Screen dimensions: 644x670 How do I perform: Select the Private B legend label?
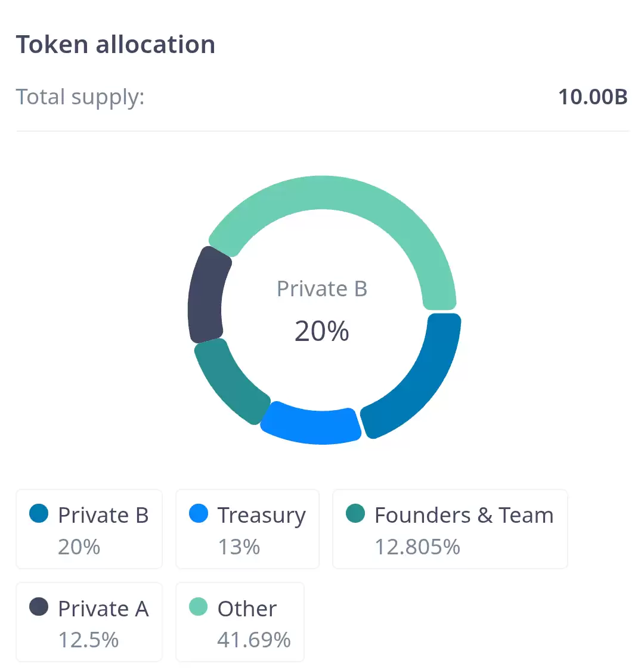tap(103, 515)
